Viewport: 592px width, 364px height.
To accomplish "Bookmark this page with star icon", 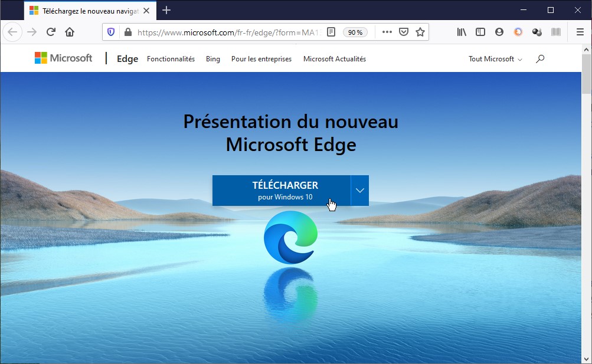I will click(x=420, y=32).
